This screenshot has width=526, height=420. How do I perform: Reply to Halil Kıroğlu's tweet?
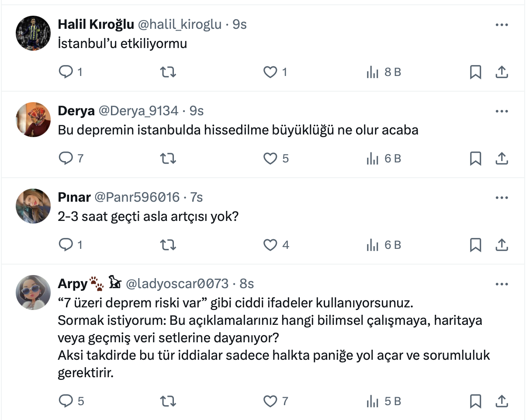tap(66, 72)
